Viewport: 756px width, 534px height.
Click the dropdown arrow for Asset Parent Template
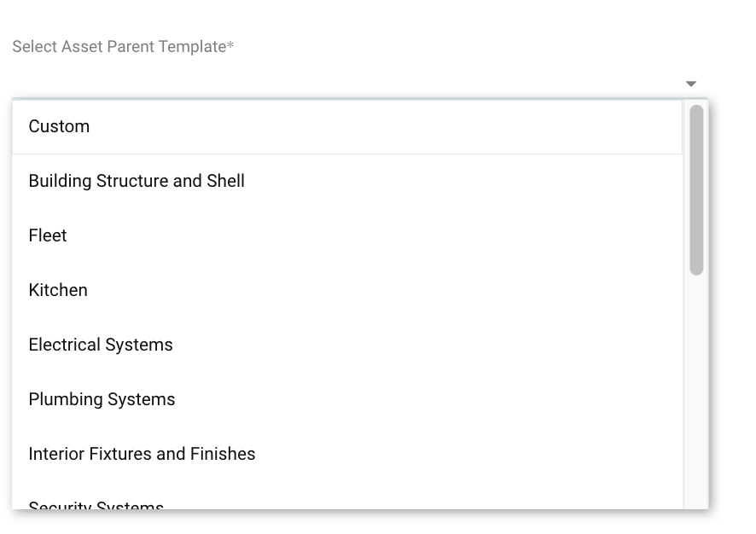coord(690,84)
